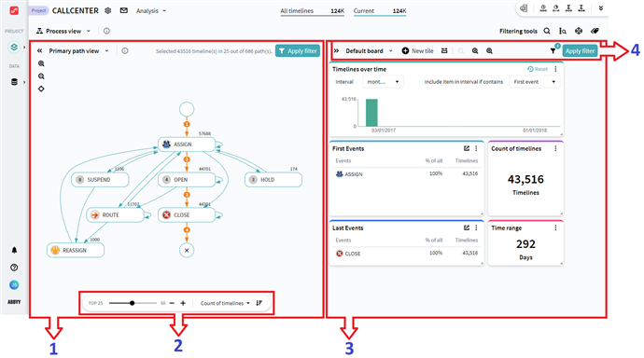Open the First Events tile edit icon
The width and height of the screenshot is (644, 358).
click(x=467, y=148)
